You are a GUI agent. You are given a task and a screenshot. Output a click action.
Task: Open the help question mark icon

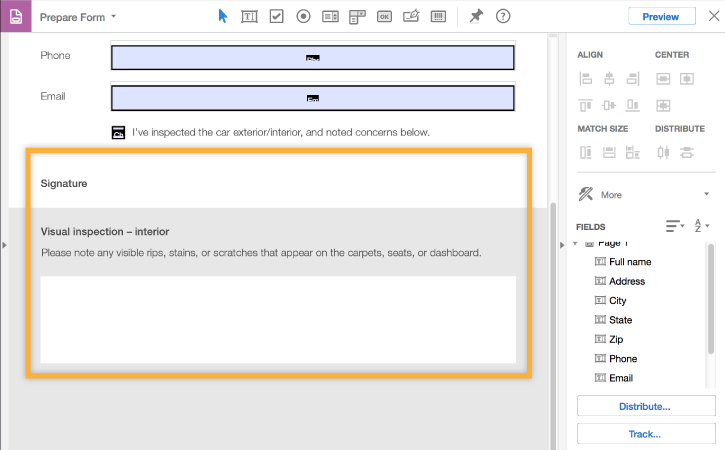click(x=503, y=17)
